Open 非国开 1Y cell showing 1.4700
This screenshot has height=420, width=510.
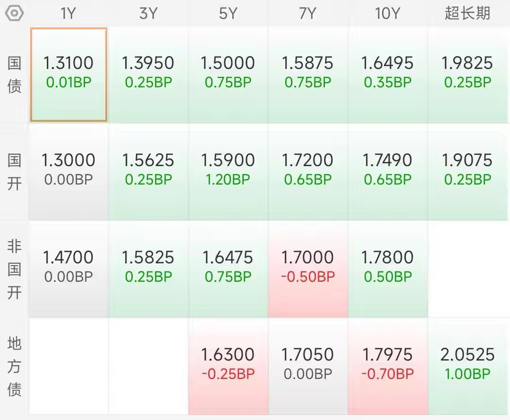coord(68,269)
